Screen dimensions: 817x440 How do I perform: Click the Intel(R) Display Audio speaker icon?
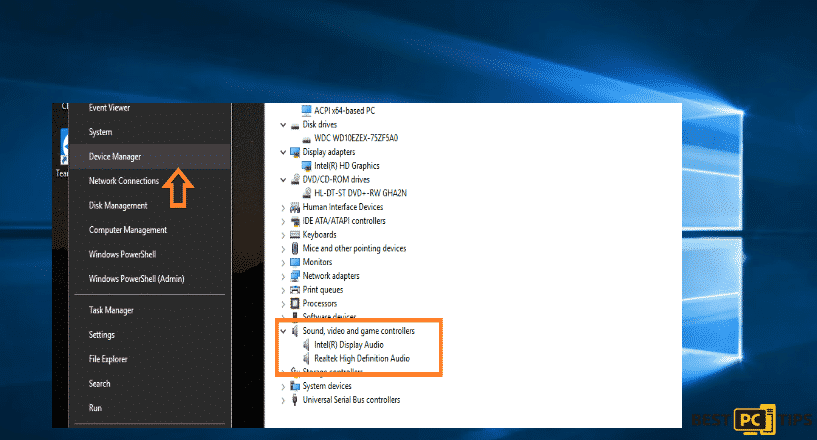coord(306,345)
